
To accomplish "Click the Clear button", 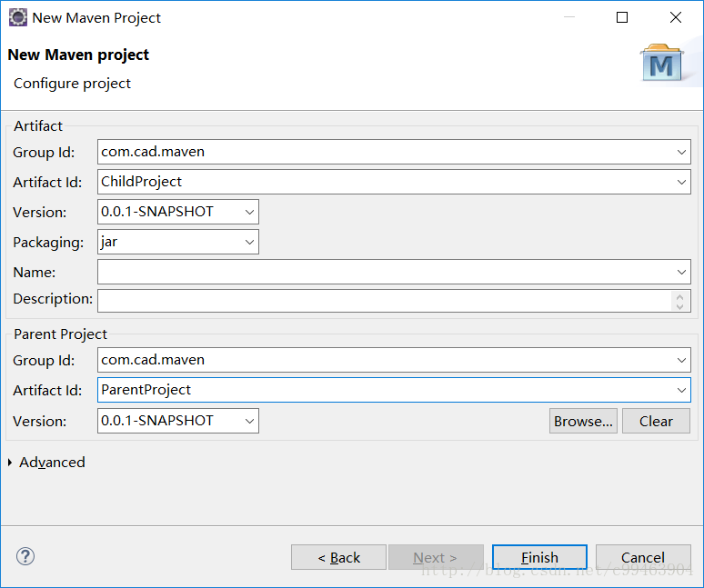I will pos(656,421).
